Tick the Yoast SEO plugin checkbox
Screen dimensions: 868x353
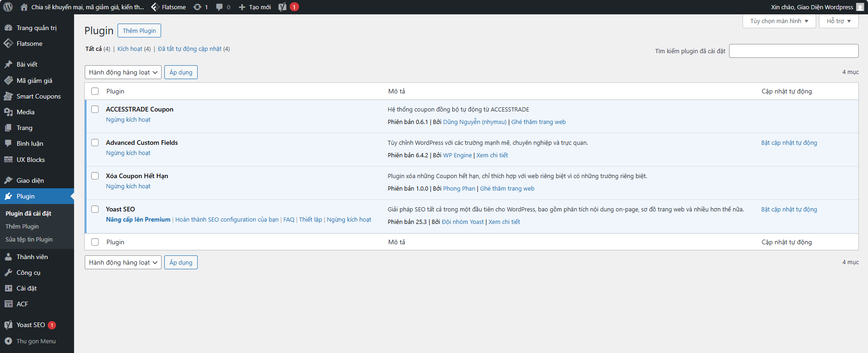click(x=95, y=209)
